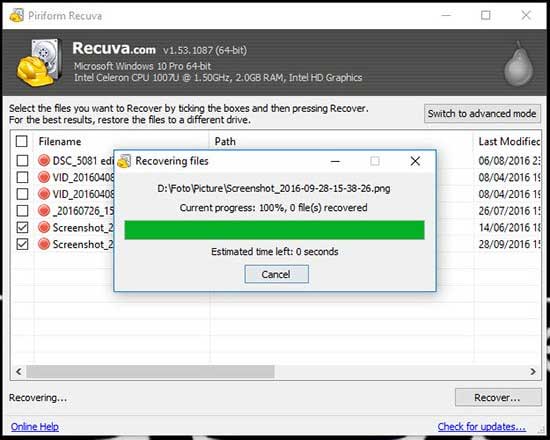Click Switch to advanced mode button
This screenshot has width=550, height=440.
pyautogui.click(x=482, y=114)
